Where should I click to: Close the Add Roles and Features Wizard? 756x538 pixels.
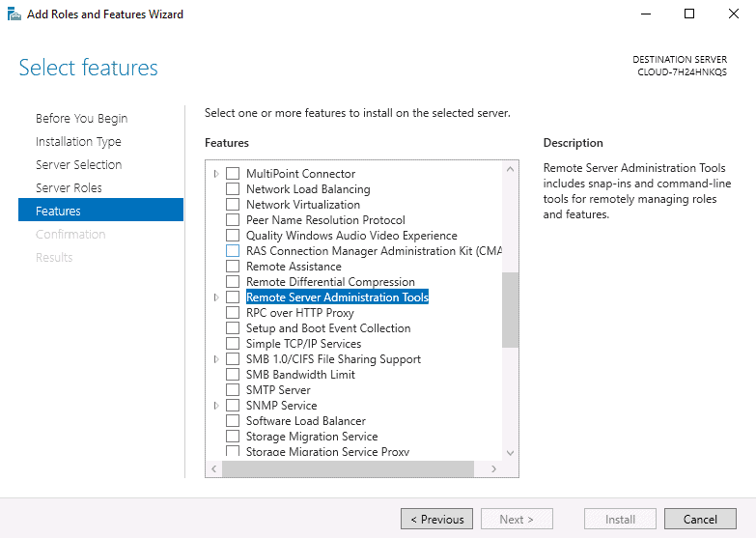734,14
